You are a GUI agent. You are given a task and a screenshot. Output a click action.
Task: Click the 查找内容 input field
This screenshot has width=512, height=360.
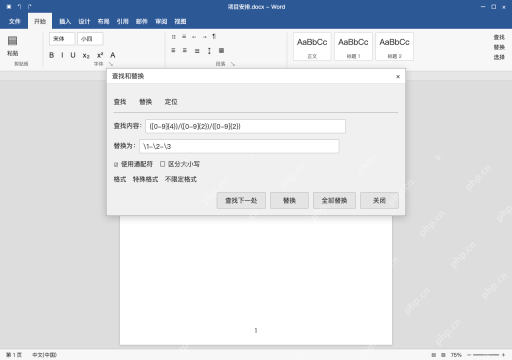[245, 126]
